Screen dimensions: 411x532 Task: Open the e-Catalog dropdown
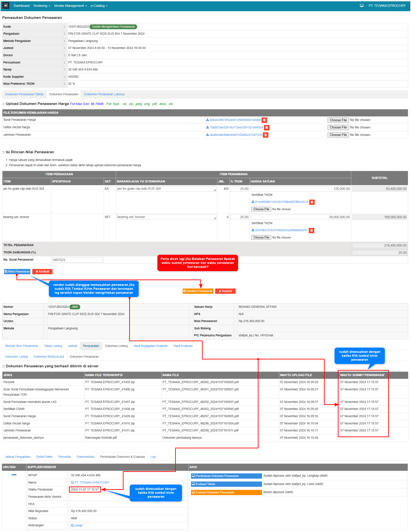[99, 6]
